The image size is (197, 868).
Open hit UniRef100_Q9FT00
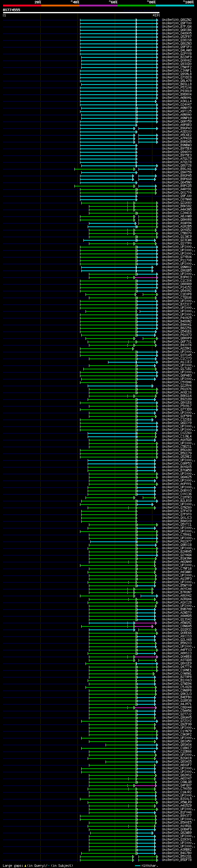177,23
